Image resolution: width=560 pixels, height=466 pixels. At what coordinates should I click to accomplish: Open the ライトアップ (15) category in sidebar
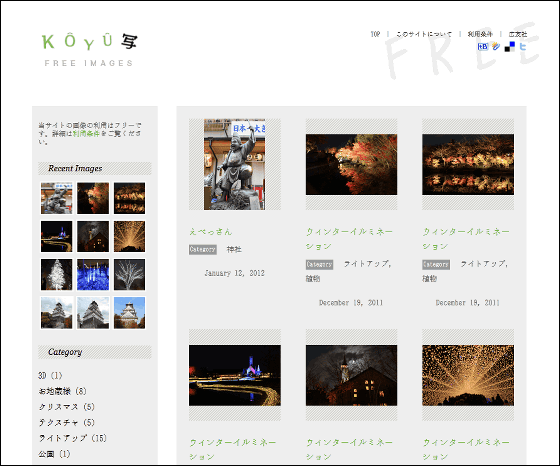[72, 438]
